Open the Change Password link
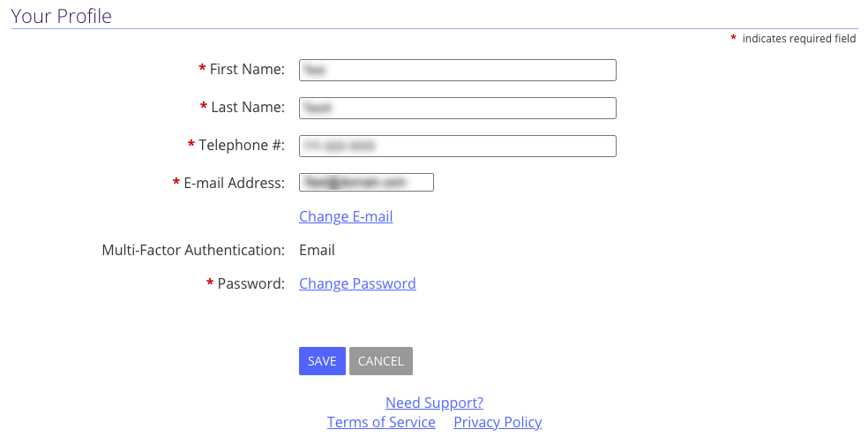Screen dimensions: 868x437 [x=357, y=283]
